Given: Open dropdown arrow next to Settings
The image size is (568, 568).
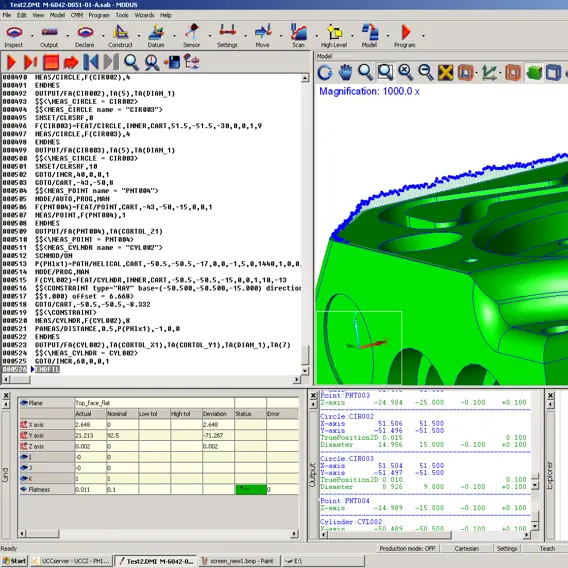Looking at the screenshot, I should coord(245,36).
